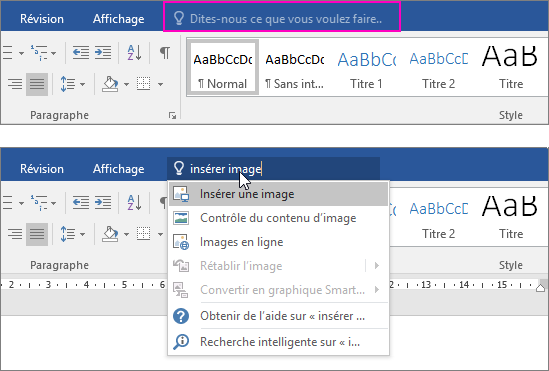Viewport: 549px width, 371px height.
Task: Click the right indent marker on ruler
Action: pos(540,288)
